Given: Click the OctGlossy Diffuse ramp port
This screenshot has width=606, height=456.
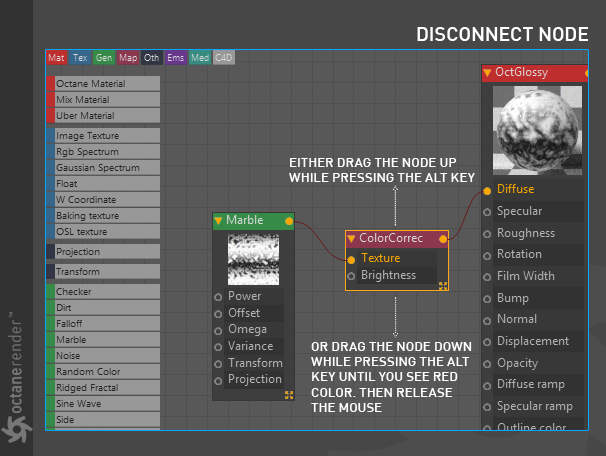Looking at the screenshot, I should coord(487,385).
